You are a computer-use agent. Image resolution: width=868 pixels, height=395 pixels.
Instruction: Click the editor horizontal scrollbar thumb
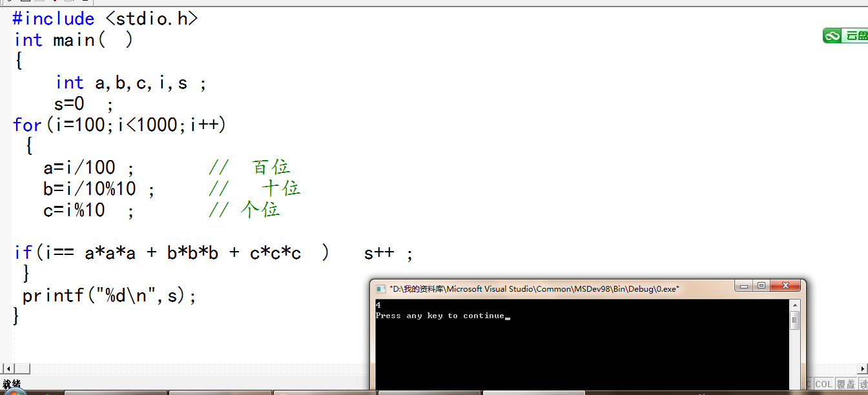pos(22,369)
